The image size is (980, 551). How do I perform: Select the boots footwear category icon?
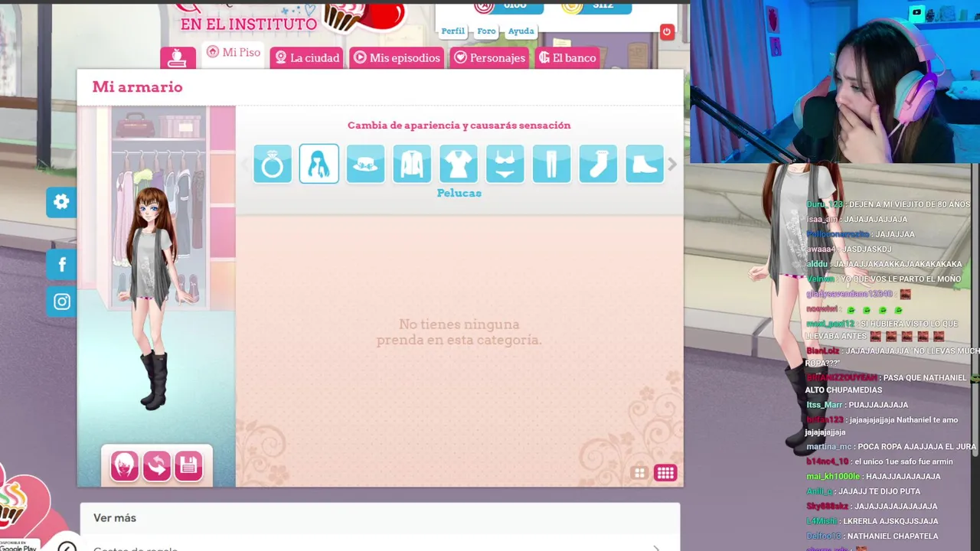pyautogui.click(x=645, y=164)
